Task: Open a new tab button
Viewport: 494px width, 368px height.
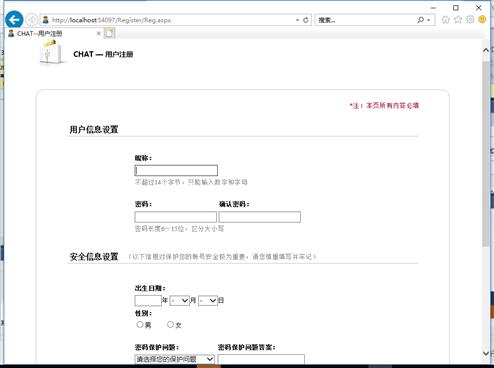Action: [109, 33]
